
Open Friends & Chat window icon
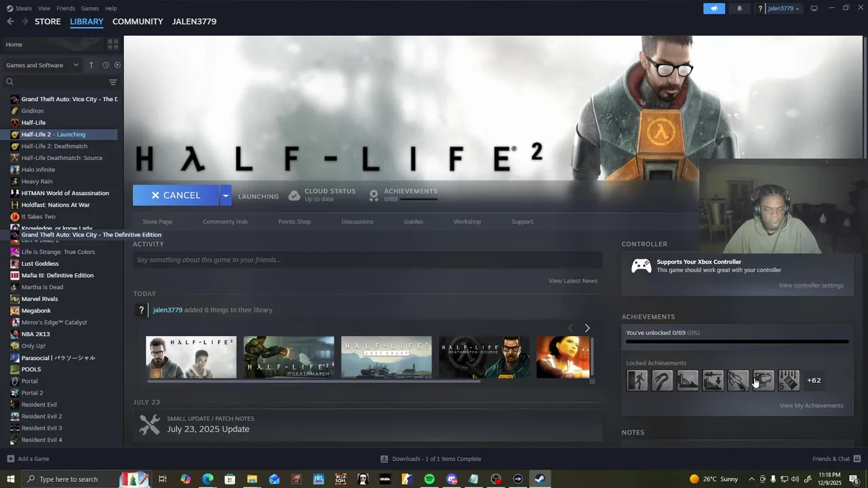point(857,459)
